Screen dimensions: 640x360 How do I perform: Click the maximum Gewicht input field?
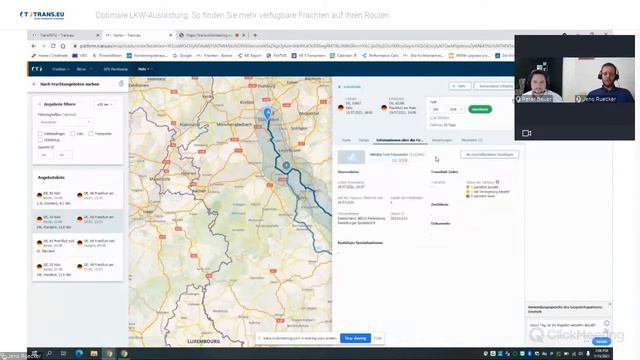64,155
